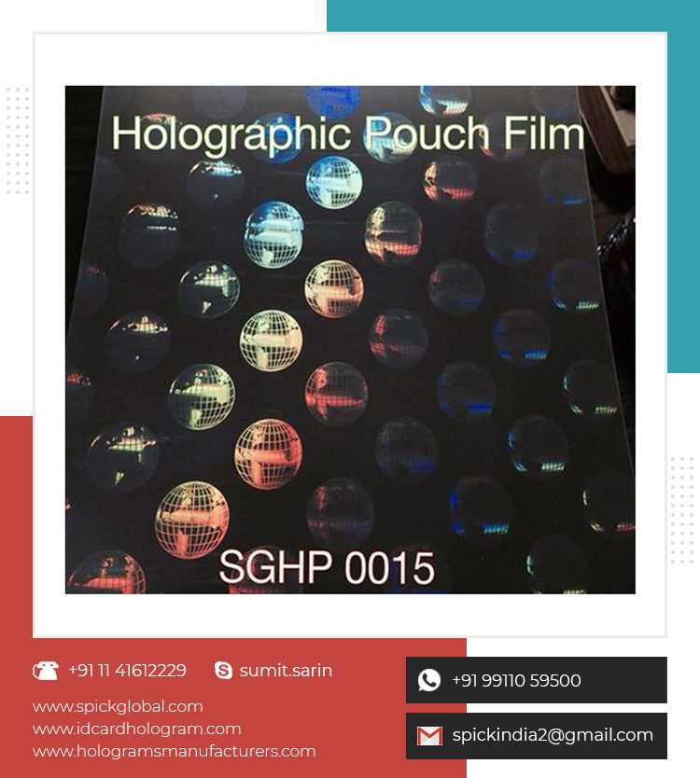Image resolution: width=700 pixels, height=778 pixels.
Task: Click the Skype icon next to sumit.sarin
Action: coord(223,671)
